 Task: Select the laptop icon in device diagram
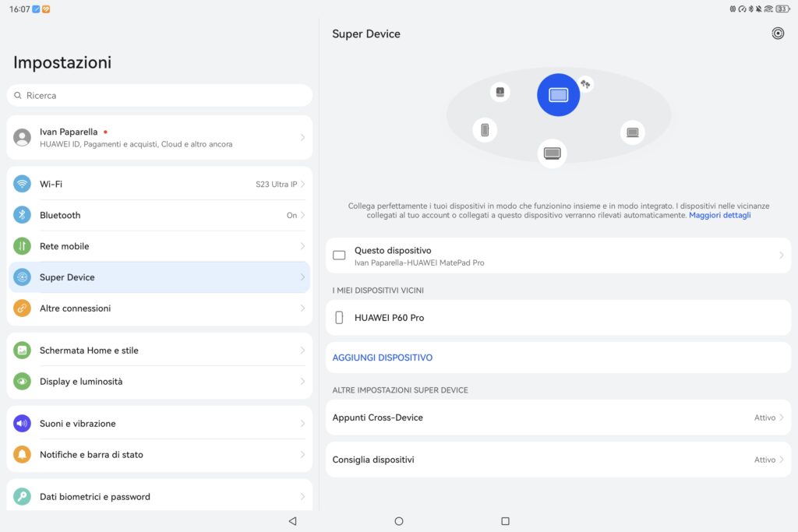coord(632,132)
